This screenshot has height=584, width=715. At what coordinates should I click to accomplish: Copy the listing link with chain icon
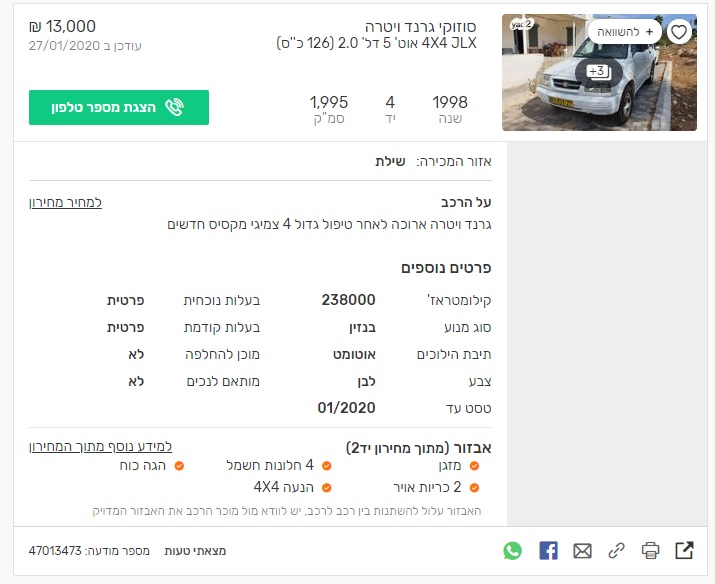point(616,551)
